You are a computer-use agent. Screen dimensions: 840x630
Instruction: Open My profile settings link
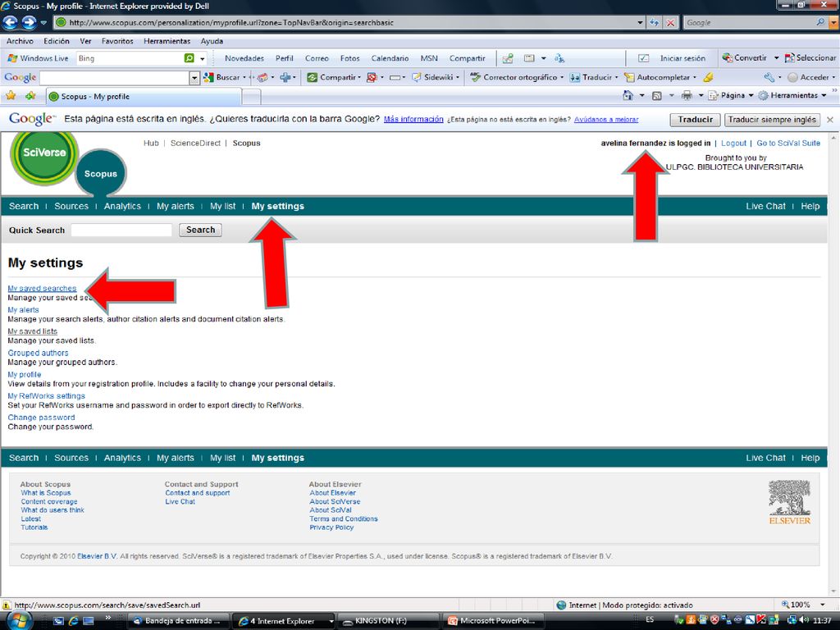pyautogui.click(x=24, y=374)
